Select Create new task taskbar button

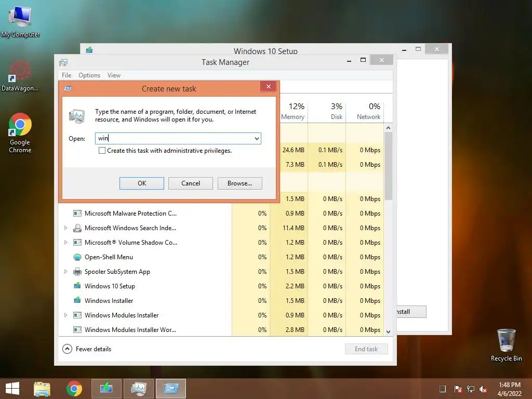click(x=171, y=389)
